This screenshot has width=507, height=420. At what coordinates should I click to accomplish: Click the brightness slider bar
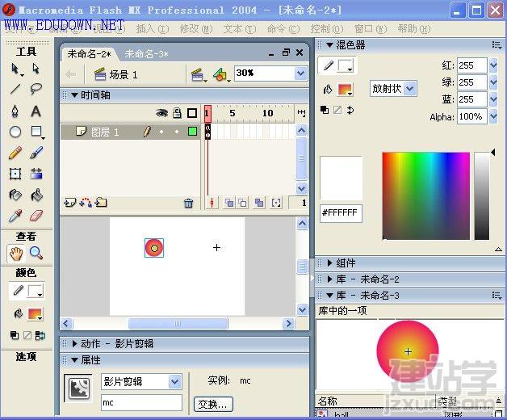coord(481,195)
